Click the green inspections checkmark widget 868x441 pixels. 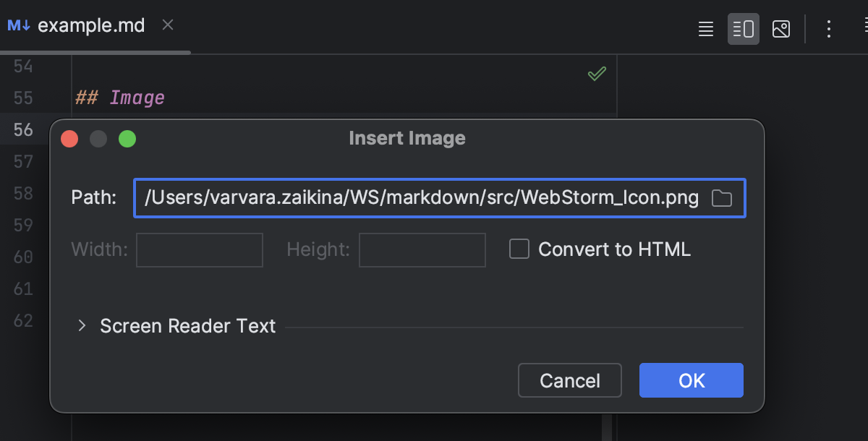pos(596,72)
